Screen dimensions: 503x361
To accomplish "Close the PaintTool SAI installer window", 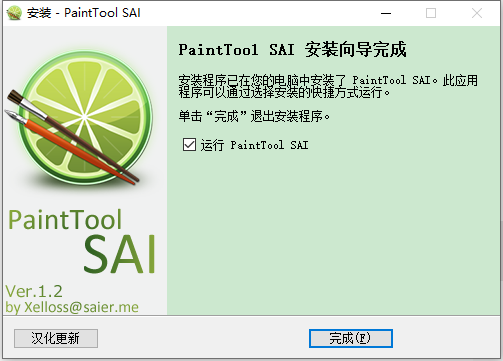I will point(477,13).
